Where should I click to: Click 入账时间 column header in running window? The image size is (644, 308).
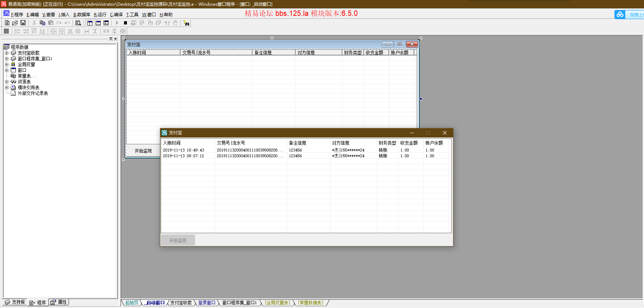[188, 143]
